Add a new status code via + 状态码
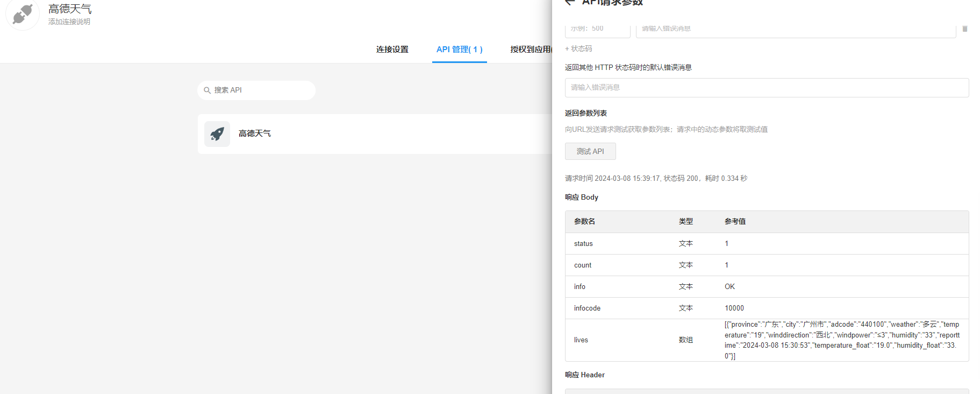 578,49
